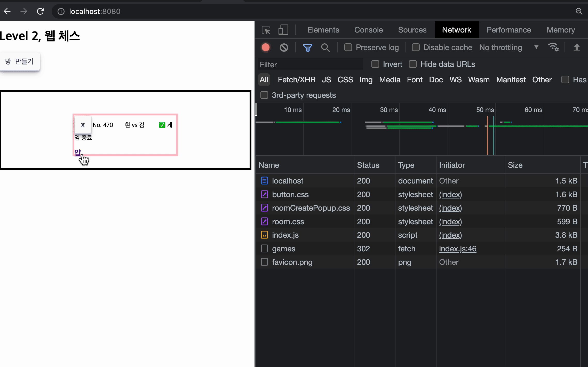Select the Fetch/XHR filter type
This screenshot has height=367, width=588.
(297, 80)
